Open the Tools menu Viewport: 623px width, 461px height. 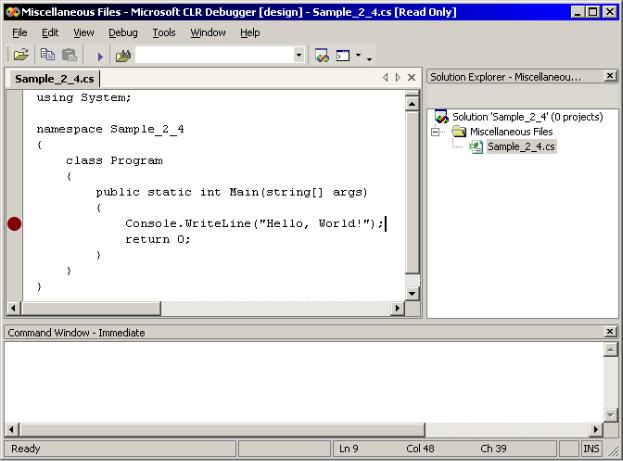point(164,33)
